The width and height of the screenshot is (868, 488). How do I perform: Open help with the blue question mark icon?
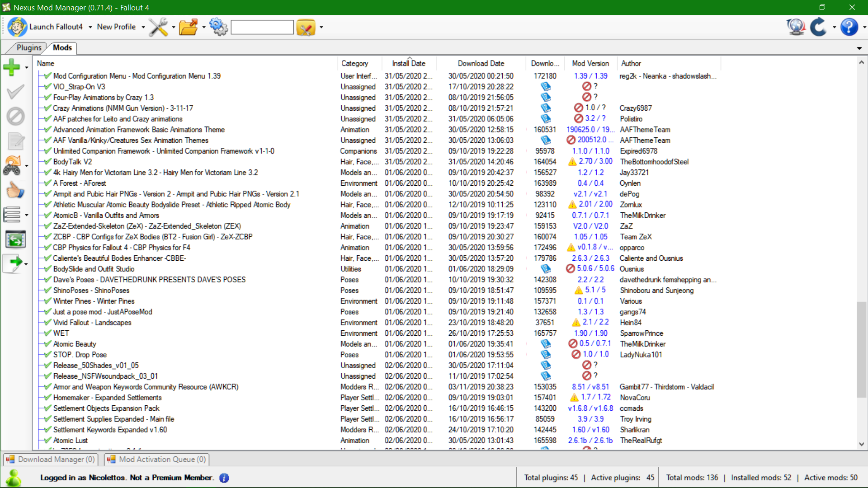point(849,27)
